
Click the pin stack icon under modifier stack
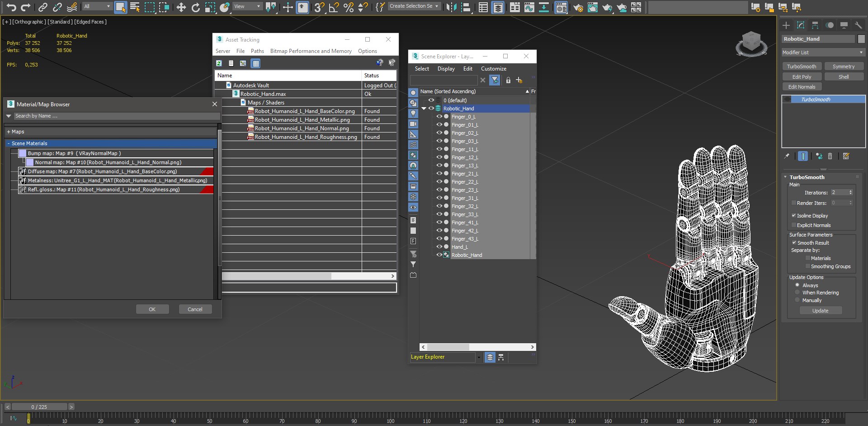click(x=787, y=156)
